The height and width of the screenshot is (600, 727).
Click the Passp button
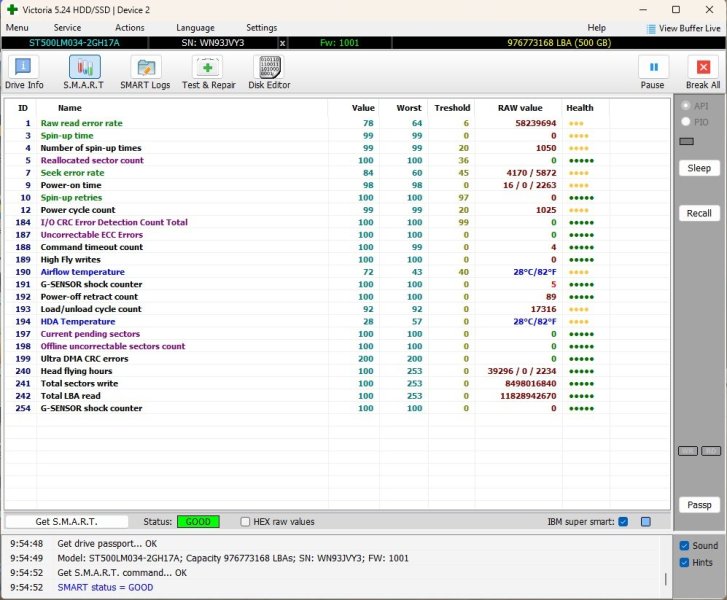(699, 505)
